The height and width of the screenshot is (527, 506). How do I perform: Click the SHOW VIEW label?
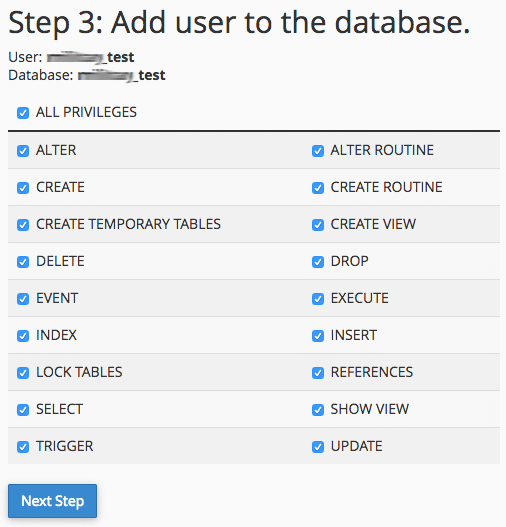[370, 409]
